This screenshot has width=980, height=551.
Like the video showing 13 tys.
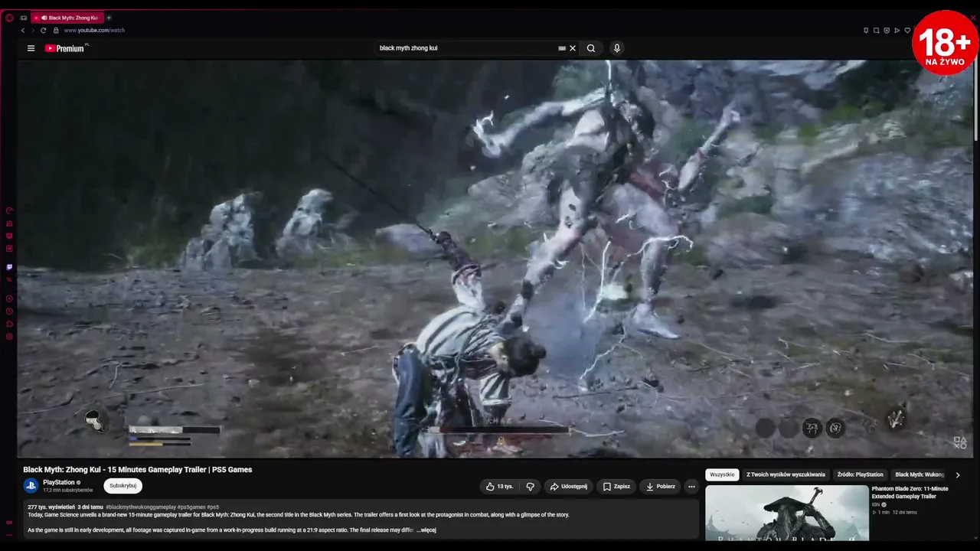(499, 486)
